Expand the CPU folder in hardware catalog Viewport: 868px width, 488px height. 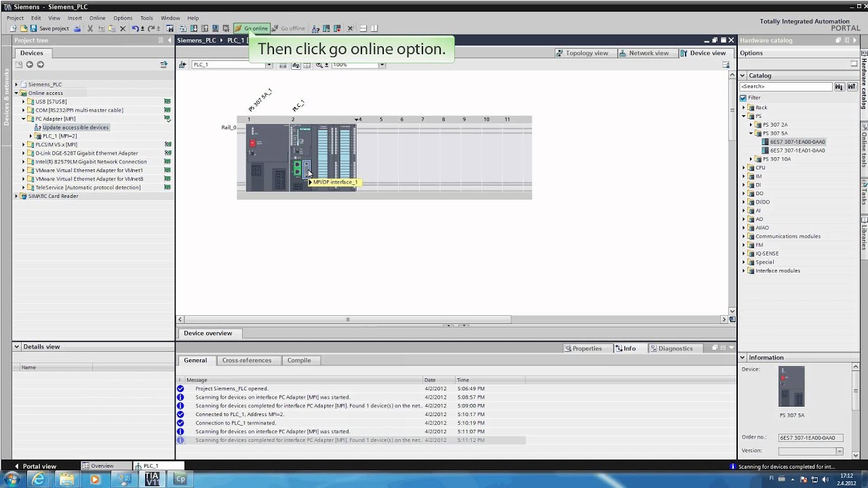point(744,167)
